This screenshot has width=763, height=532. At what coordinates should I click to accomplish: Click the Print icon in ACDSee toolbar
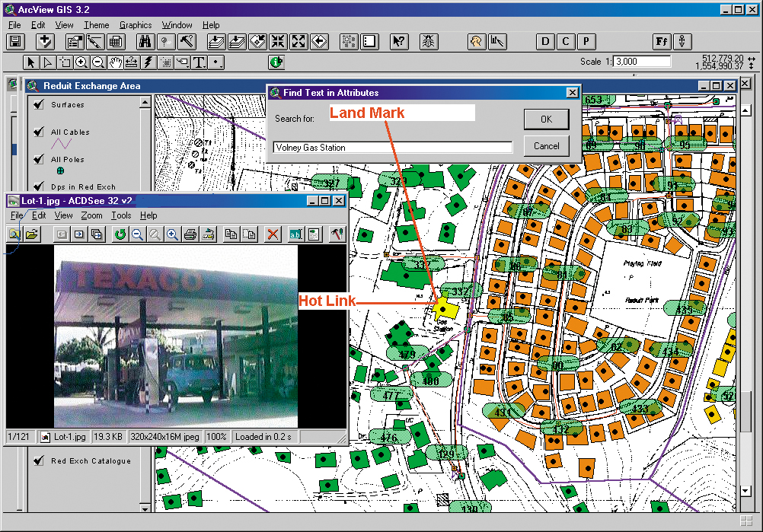tap(191, 235)
